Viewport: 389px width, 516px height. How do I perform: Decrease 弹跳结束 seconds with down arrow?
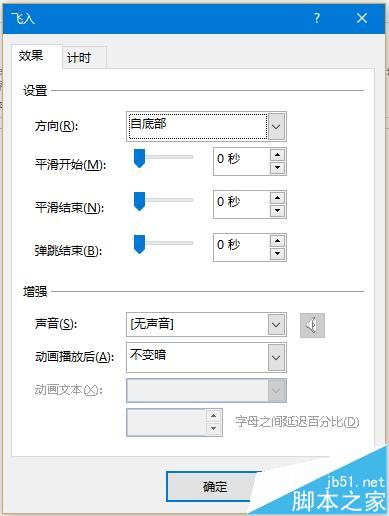coord(277,254)
